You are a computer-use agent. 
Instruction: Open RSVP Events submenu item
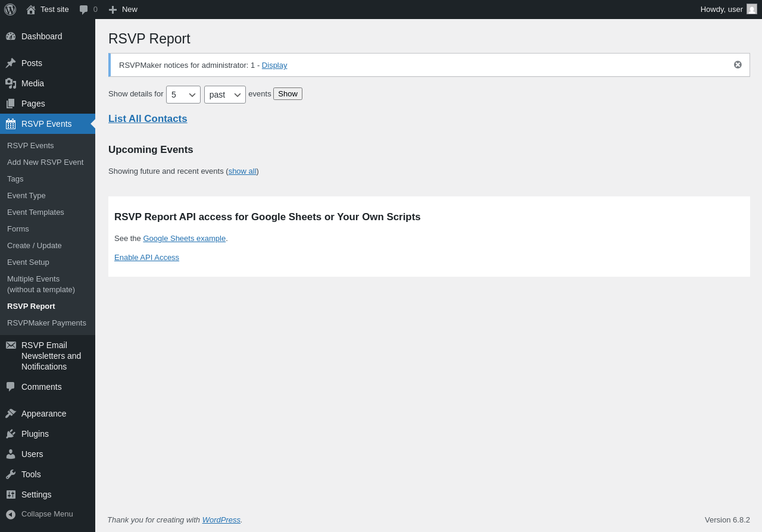(x=30, y=145)
